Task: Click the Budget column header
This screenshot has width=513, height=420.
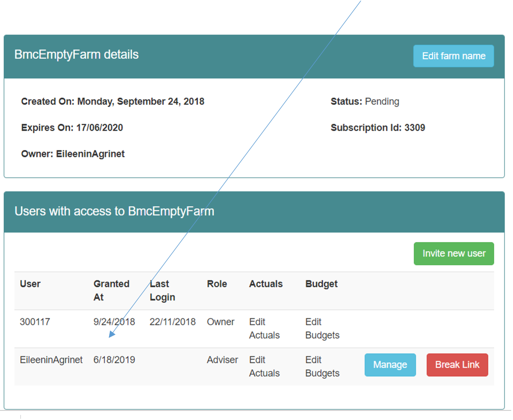Action: point(321,284)
